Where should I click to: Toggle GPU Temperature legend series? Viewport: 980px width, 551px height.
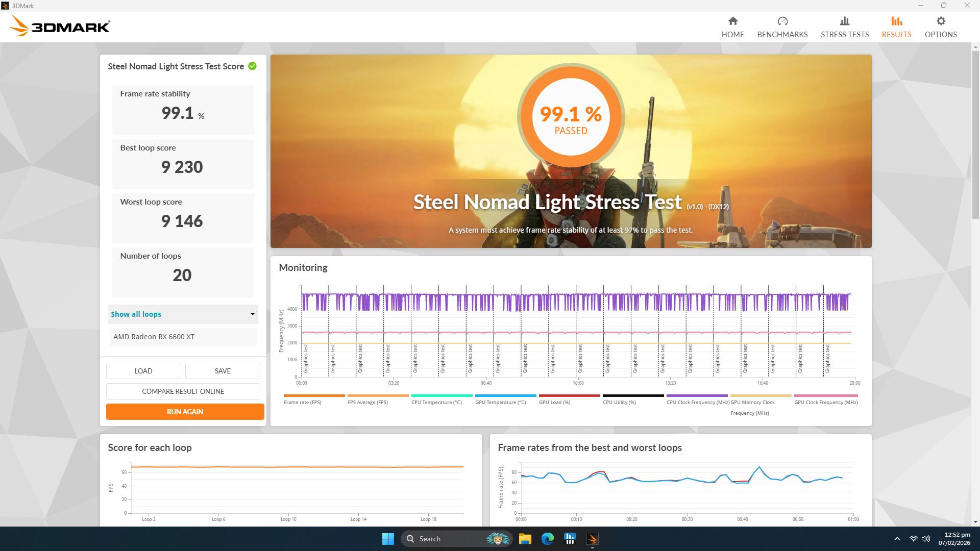(x=505, y=399)
